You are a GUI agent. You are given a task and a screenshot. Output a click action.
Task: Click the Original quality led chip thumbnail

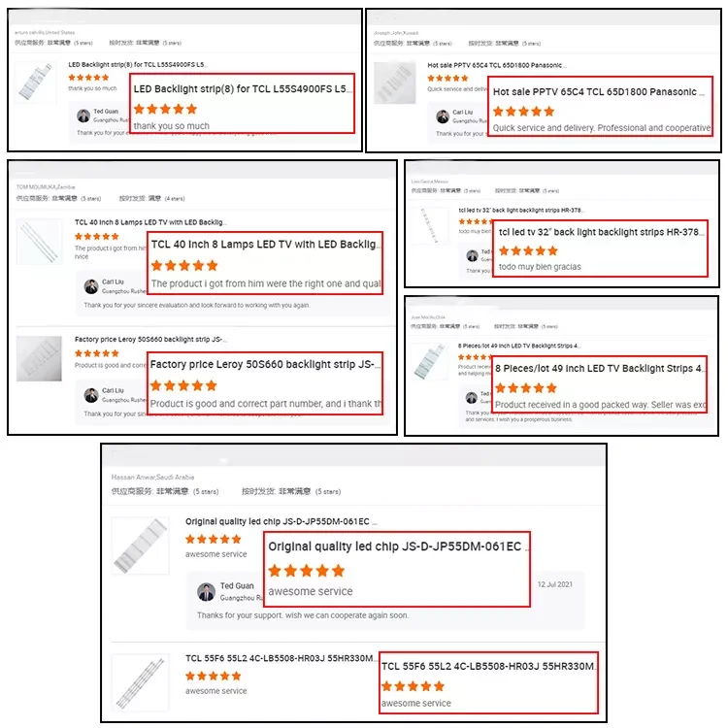(x=141, y=546)
